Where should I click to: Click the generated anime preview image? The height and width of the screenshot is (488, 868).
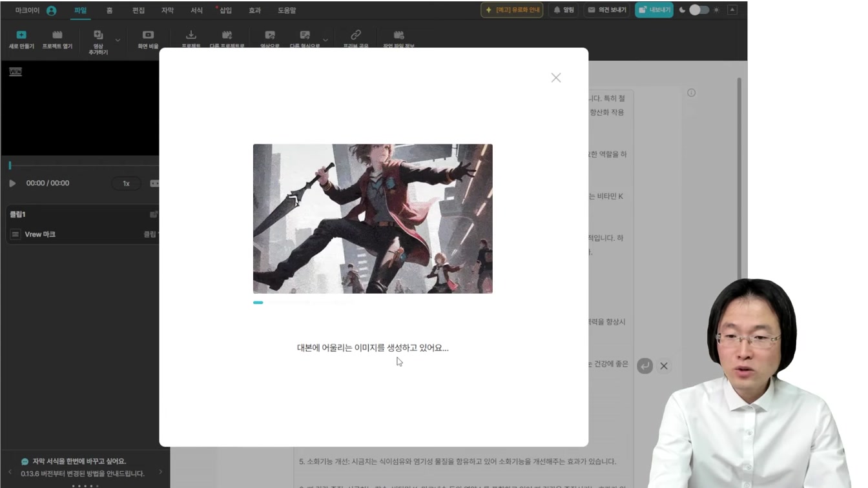click(x=373, y=219)
